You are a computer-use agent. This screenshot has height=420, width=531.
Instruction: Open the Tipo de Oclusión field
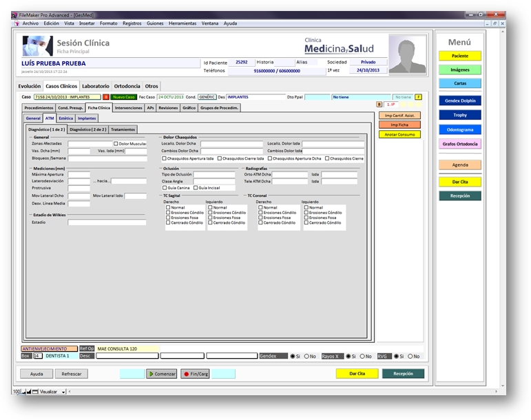point(214,175)
